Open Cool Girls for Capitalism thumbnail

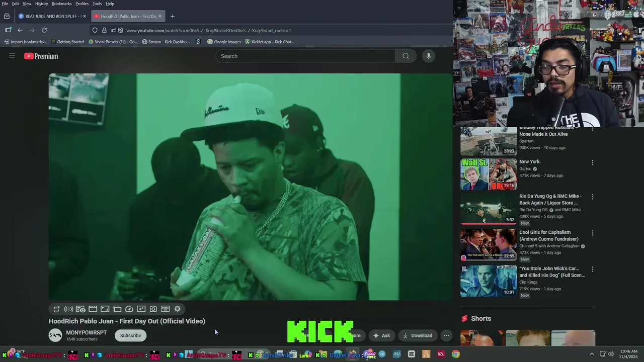tap(489, 245)
